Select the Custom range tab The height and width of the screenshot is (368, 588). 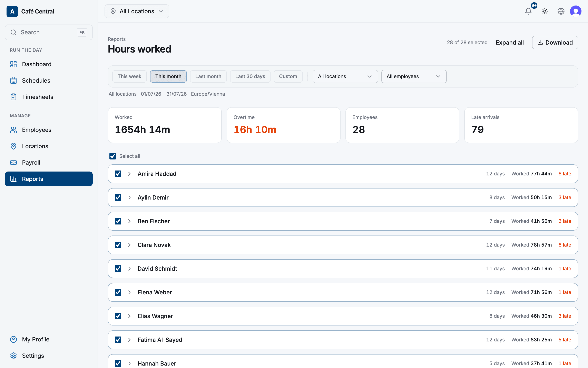point(288,76)
